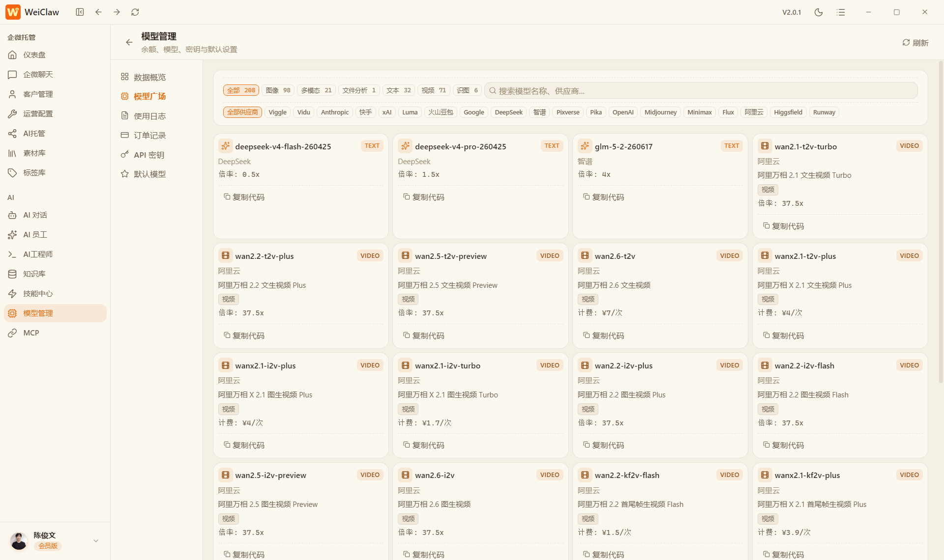The image size is (944, 560).
Task: Open the list menu icon in title bar
Action: (x=841, y=12)
